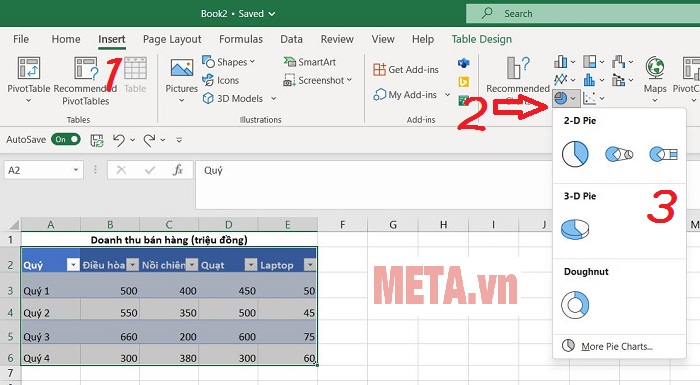Select the 2-D Pie chart
This screenshot has width=700, height=385.
[575, 154]
